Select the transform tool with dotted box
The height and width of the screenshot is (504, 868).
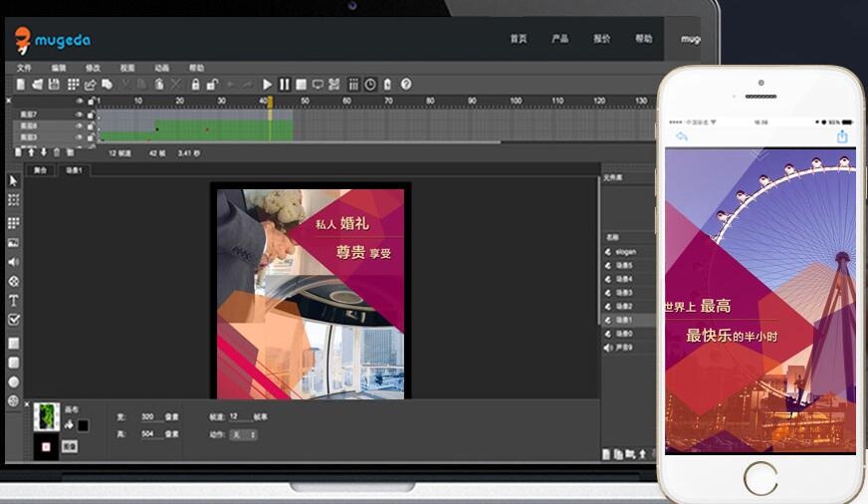click(x=13, y=200)
